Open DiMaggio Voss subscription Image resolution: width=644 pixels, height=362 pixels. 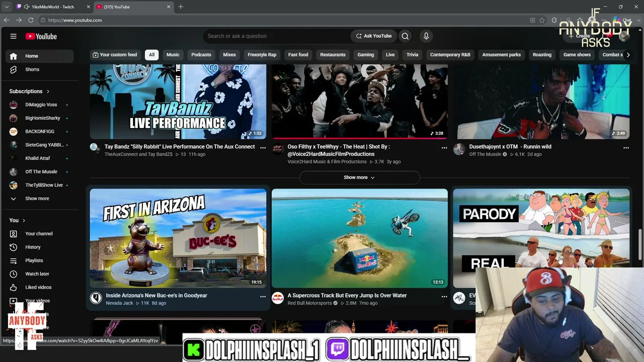(40, 105)
